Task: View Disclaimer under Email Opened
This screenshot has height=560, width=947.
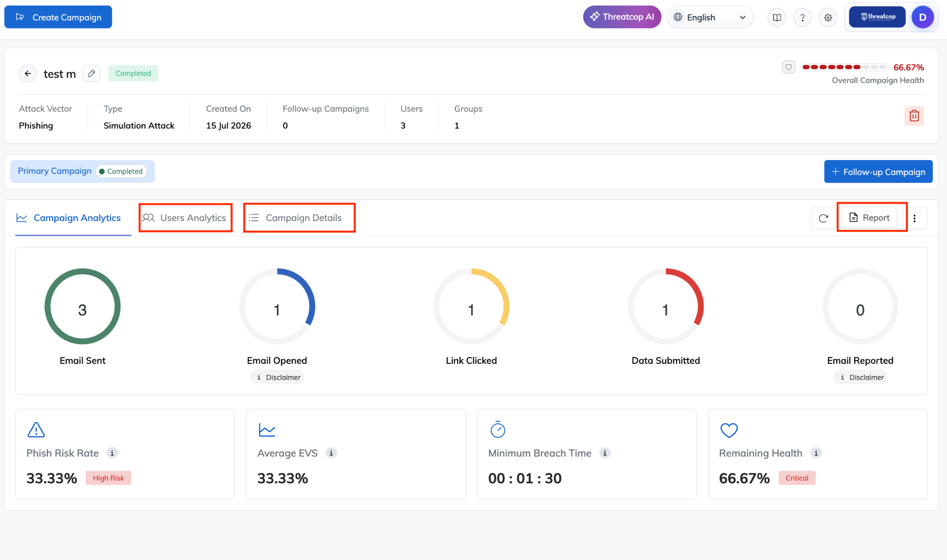Action: pyautogui.click(x=277, y=377)
